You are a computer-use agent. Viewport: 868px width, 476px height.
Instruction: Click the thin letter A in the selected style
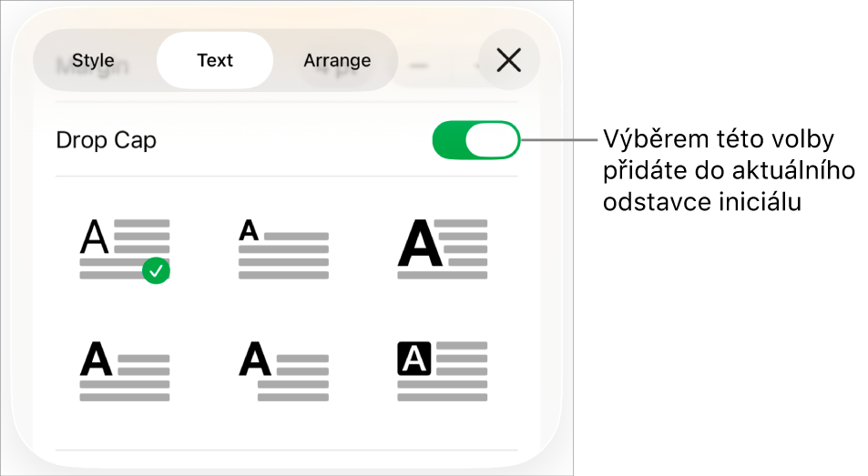pos(95,238)
